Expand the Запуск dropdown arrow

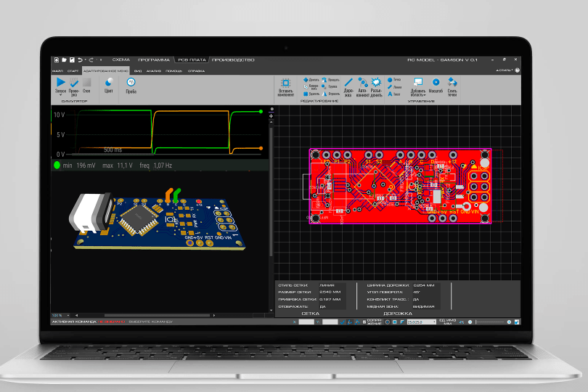coord(60,95)
